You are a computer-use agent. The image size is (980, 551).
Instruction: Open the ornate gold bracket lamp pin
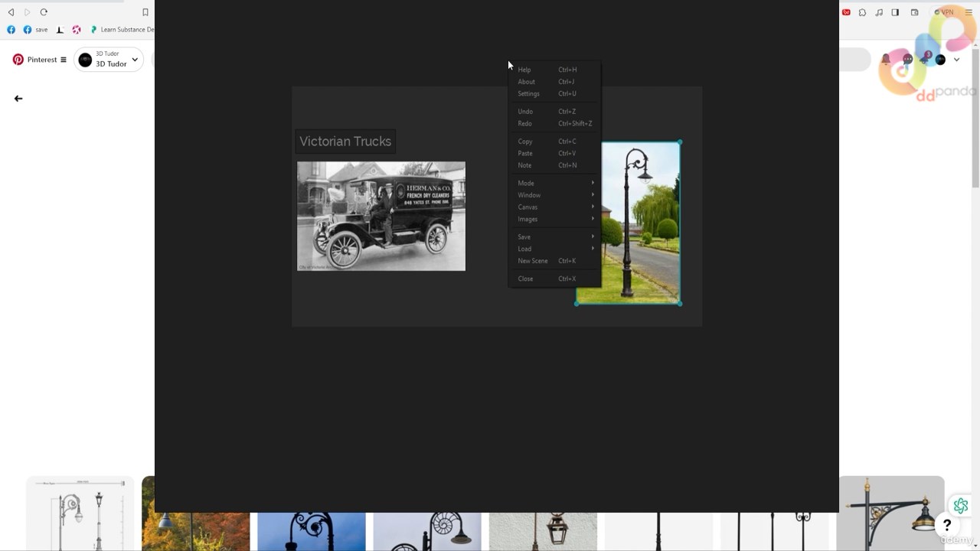tap(891, 514)
